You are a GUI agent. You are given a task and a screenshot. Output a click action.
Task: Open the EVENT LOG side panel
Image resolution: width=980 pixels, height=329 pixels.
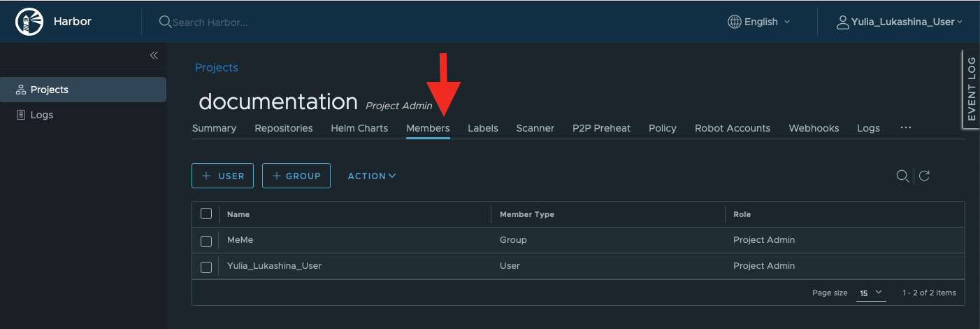pyautogui.click(x=971, y=89)
